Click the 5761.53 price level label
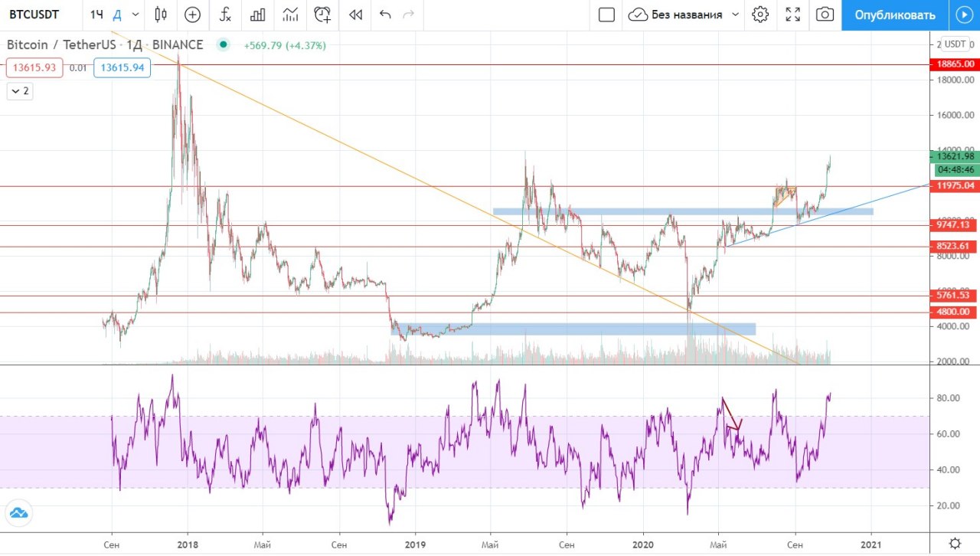 [x=952, y=296]
